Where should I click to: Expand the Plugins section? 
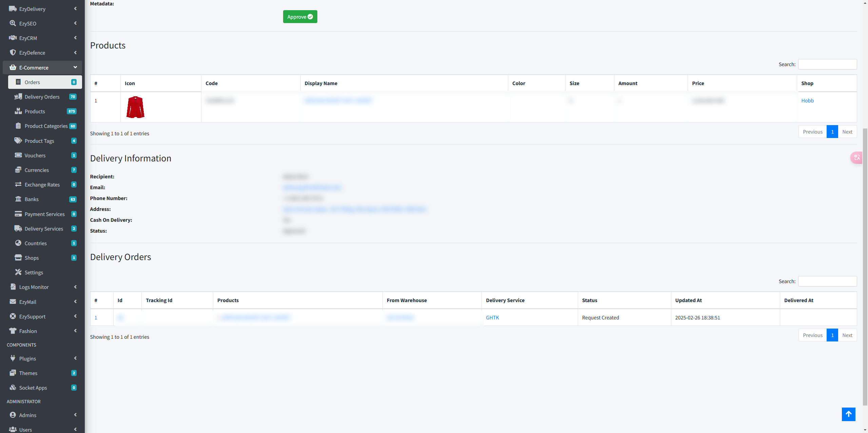[x=75, y=358]
